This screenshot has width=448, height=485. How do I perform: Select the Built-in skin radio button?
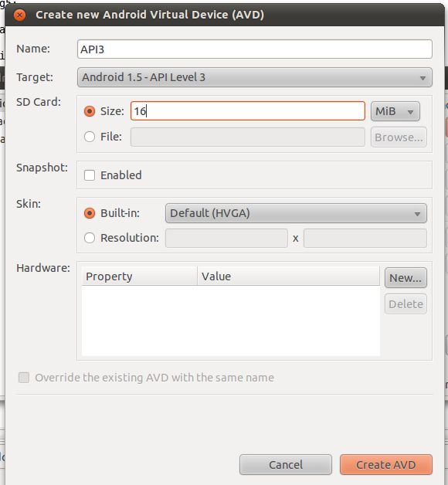tap(90, 213)
